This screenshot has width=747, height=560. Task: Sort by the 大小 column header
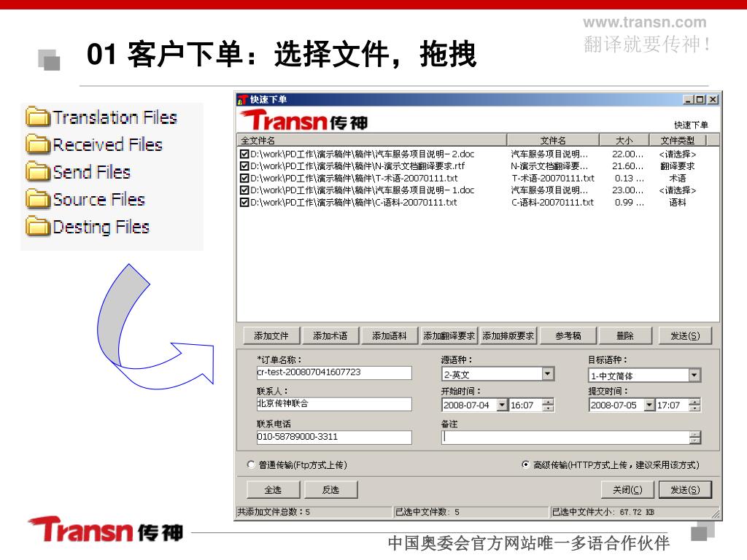tap(624, 140)
